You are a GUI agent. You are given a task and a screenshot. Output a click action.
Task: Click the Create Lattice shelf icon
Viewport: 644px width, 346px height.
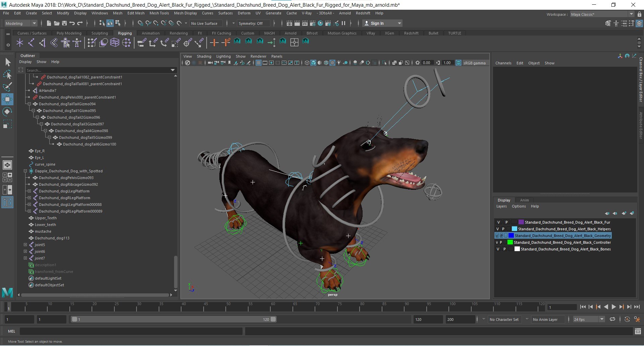(115, 43)
